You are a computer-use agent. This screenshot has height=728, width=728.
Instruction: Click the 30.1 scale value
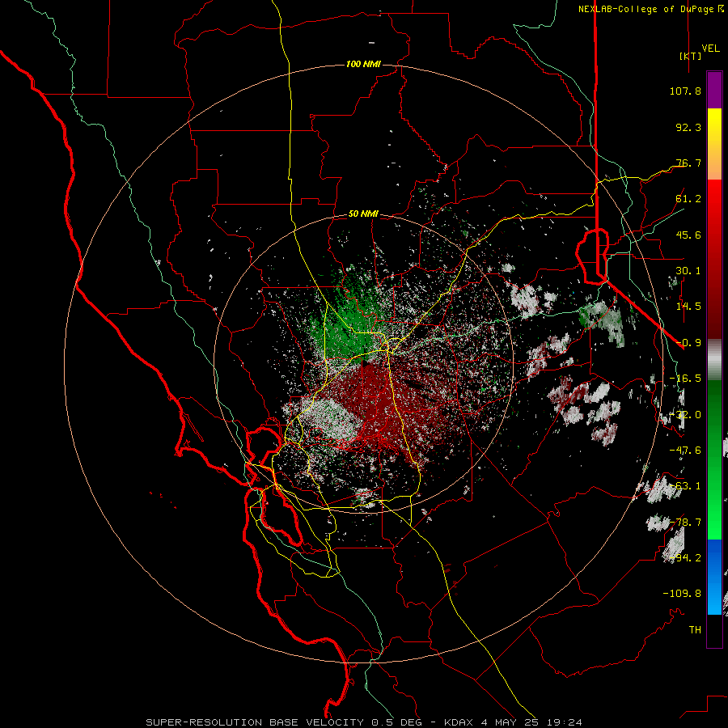[x=688, y=271]
